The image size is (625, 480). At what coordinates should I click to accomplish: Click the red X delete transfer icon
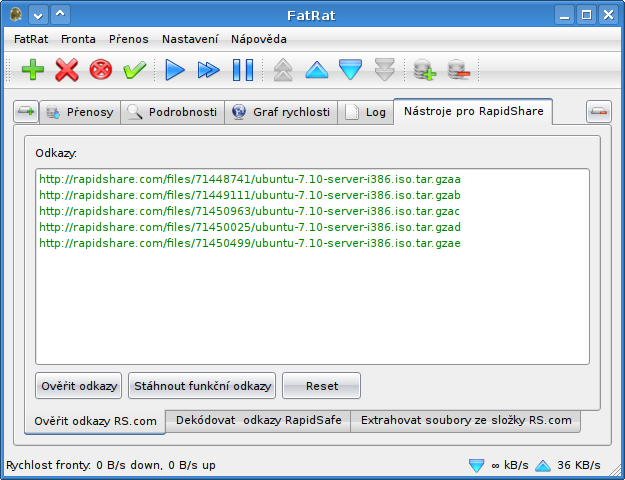coord(67,70)
